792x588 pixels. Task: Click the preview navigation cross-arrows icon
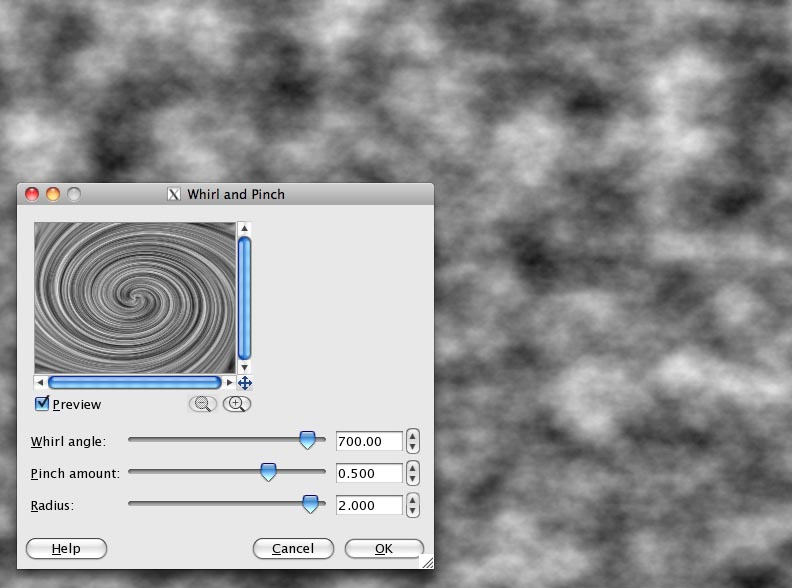[x=245, y=383]
